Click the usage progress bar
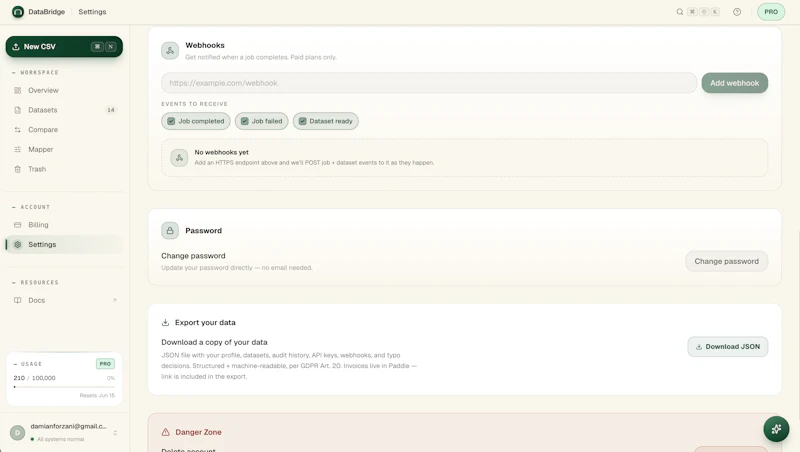This screenshot has height=452, width=800. point(64,387)
